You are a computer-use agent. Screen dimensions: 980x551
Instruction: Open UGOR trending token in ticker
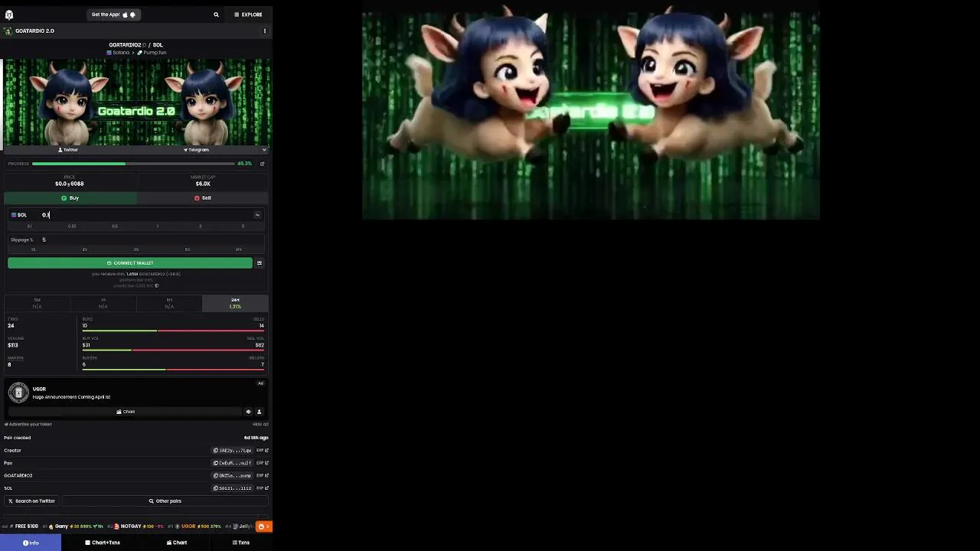(196, 527)
